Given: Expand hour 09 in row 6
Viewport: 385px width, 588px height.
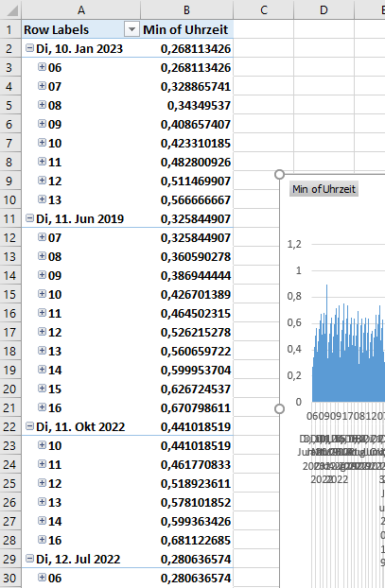Looking at the screenshot, I should pyautogui.click(x=42, y=124).
